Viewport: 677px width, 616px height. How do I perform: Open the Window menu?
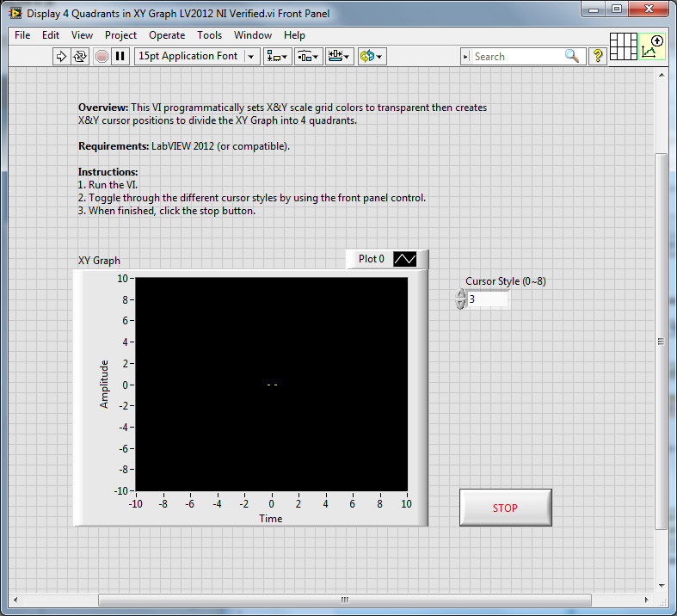253,35
